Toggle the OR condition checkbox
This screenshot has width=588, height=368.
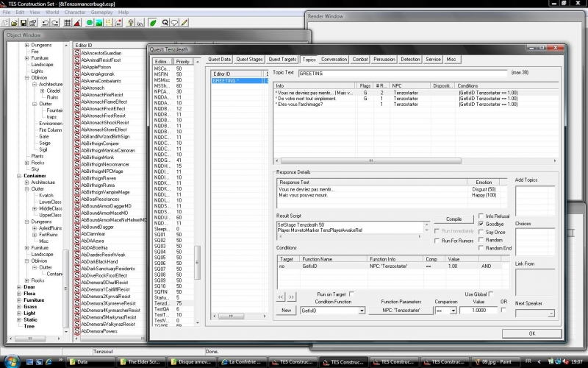pos(503,310)
